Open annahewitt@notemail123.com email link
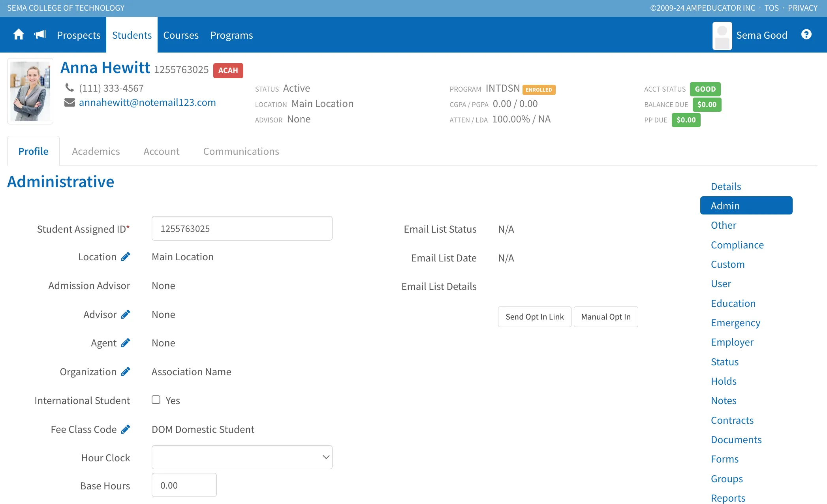The height and width of the screenshot is (504, 827). coord(147,102)
